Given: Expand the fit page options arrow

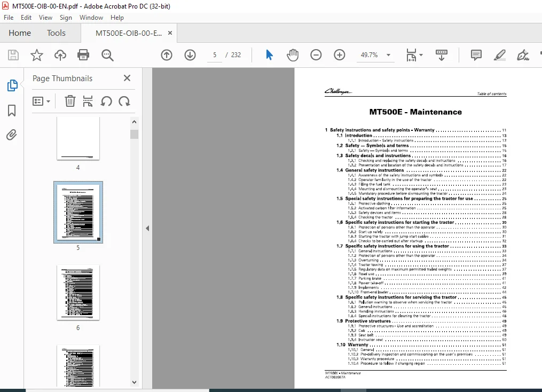Looking at the screenshot, I should pos(421,55).
